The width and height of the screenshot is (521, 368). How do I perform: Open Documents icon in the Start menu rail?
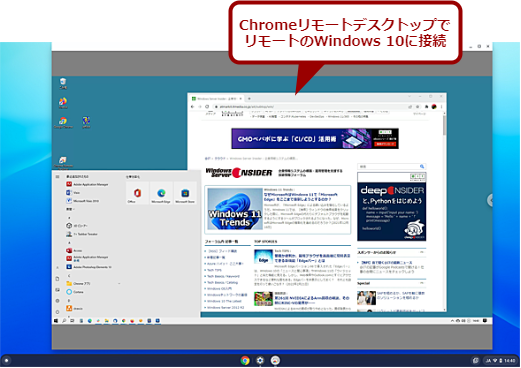(x=57, y=279)
